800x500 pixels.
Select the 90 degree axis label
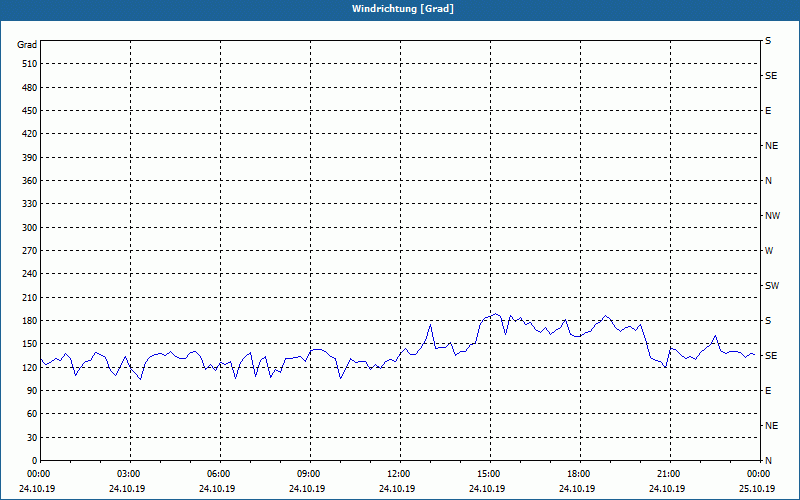click(x=32, y=391)
